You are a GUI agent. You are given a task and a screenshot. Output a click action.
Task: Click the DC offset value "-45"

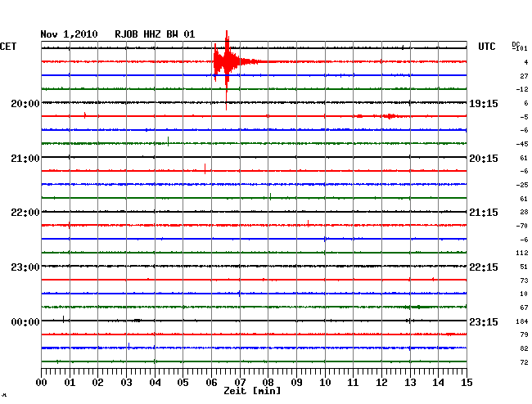coord(522,144)
